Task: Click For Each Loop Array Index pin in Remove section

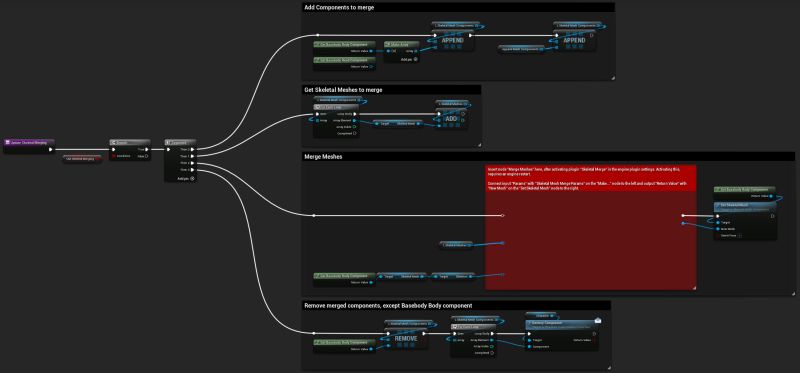Action: click(492, 346)
